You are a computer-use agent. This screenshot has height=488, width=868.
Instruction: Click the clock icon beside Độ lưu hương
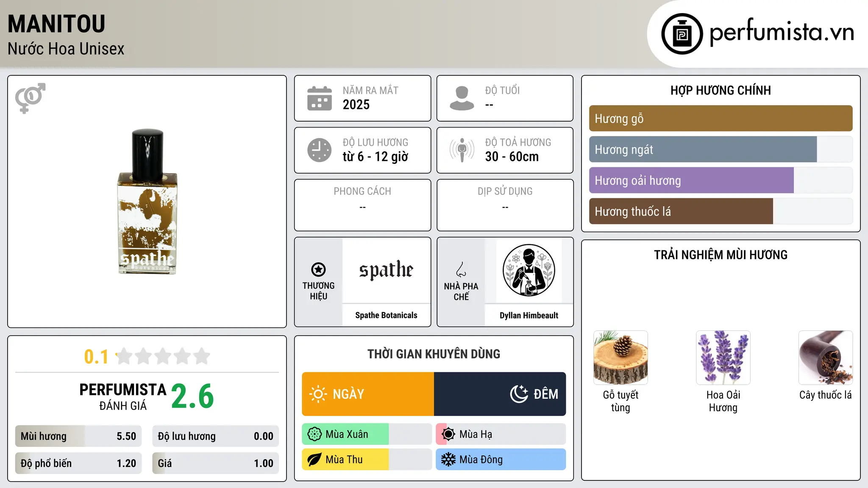point(320,150)
